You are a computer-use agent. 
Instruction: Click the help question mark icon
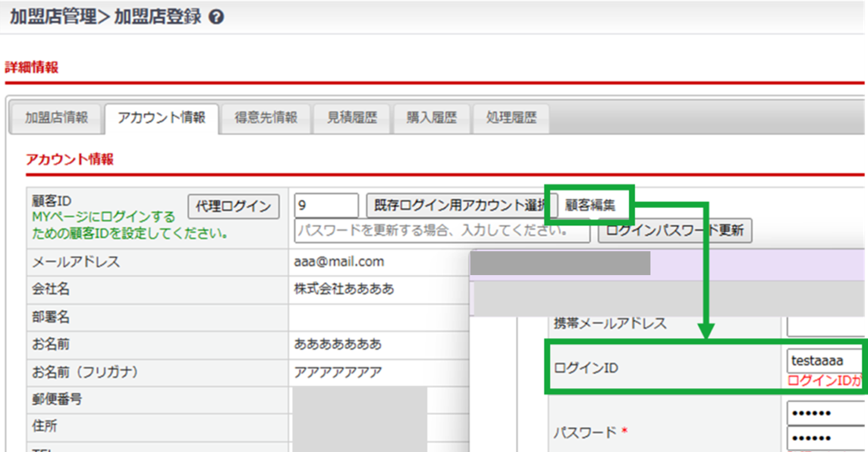[216, 17]
